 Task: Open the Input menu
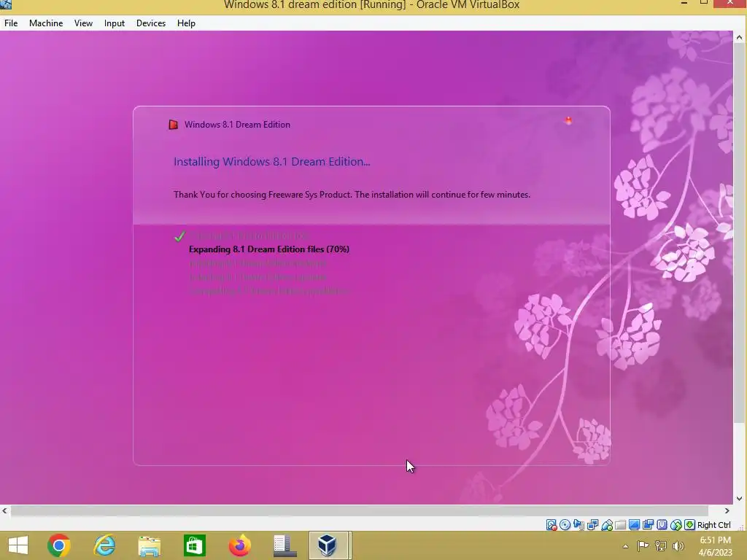115,23
